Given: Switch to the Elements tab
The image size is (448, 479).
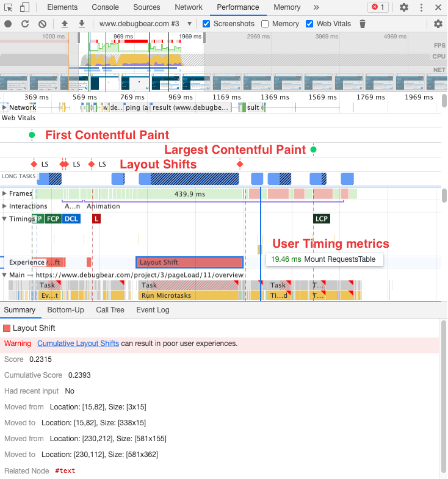Looking at the screenshot, I should tap(62, 7).
